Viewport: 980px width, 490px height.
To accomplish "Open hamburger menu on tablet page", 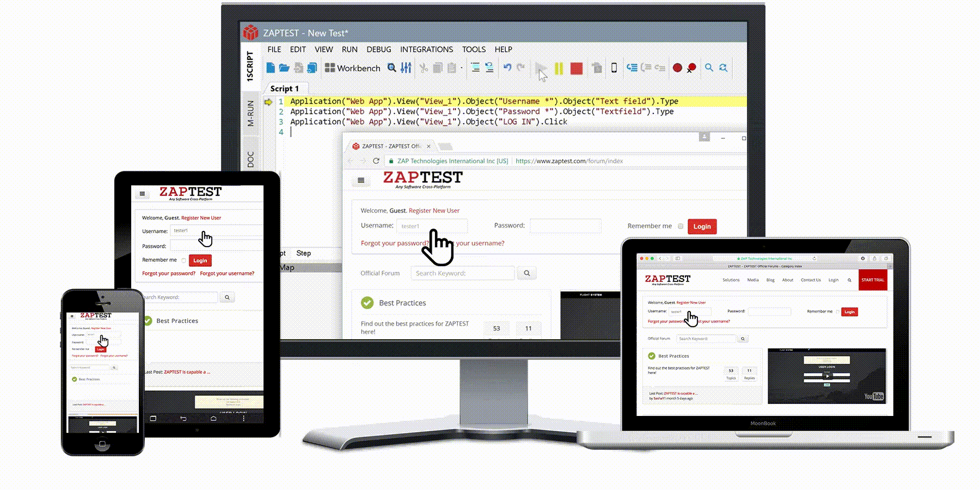I will pos(142,193).
